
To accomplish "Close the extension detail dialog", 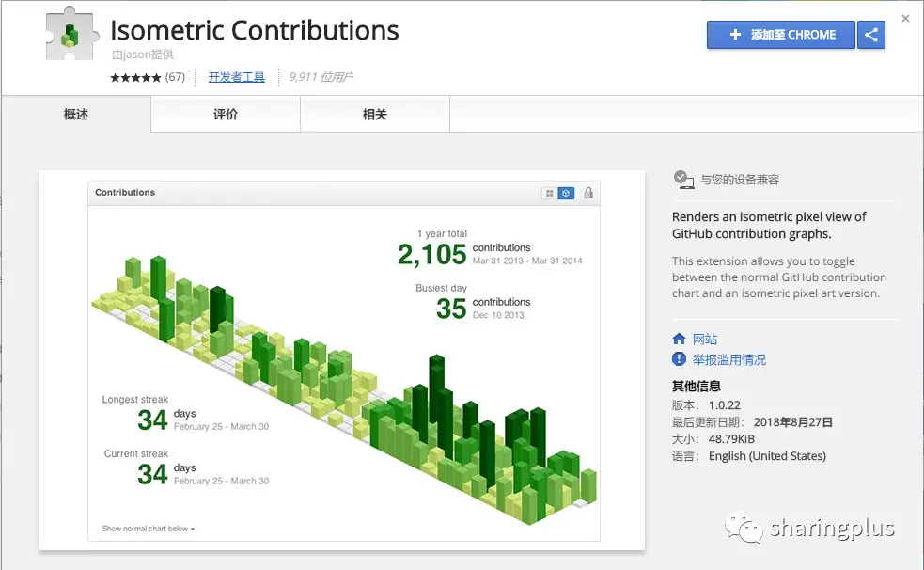I will click(906, 18).
